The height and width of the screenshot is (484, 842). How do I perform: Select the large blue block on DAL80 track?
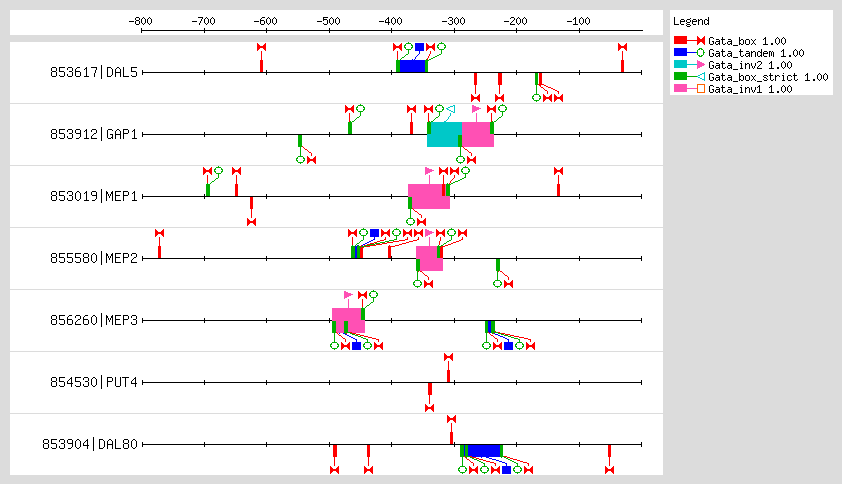coord(484,450)
